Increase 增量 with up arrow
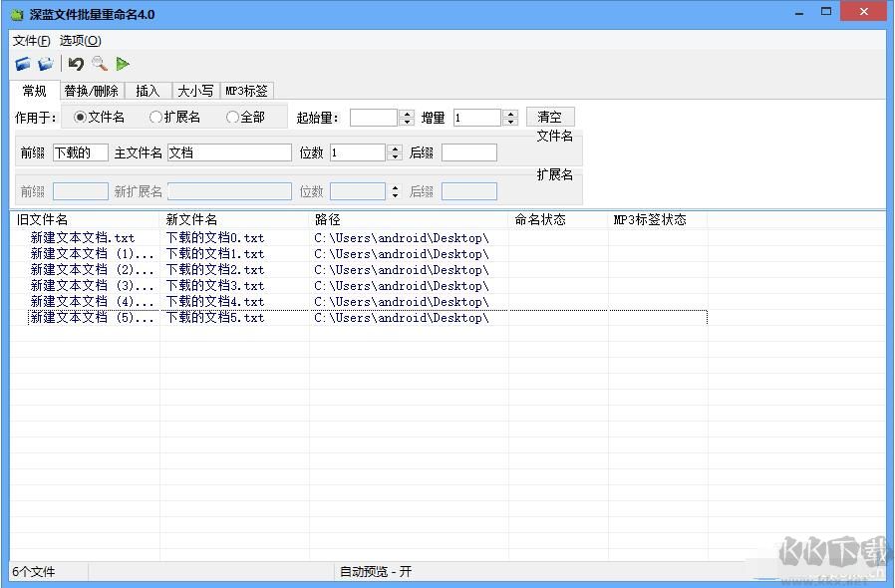Image resolution: width=895 pixels, height=588 pixels. (x=511, y=114)
